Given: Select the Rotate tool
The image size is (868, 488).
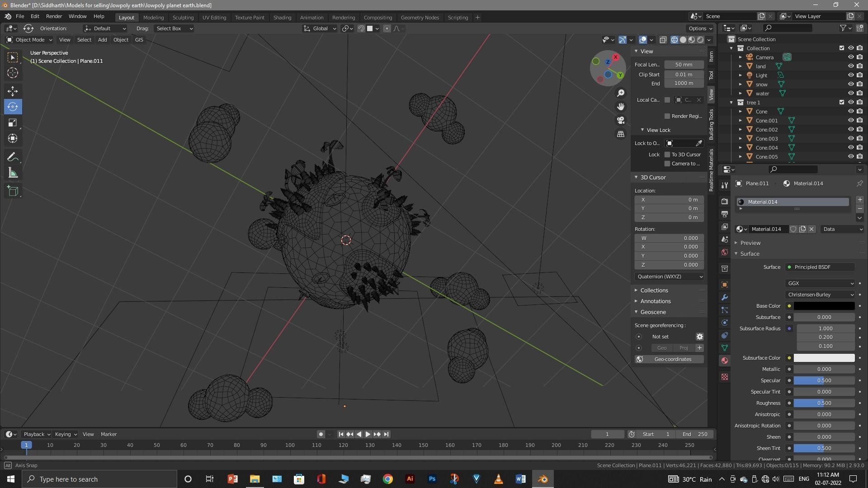Looking at the screenshot, I should pos(13,107).
